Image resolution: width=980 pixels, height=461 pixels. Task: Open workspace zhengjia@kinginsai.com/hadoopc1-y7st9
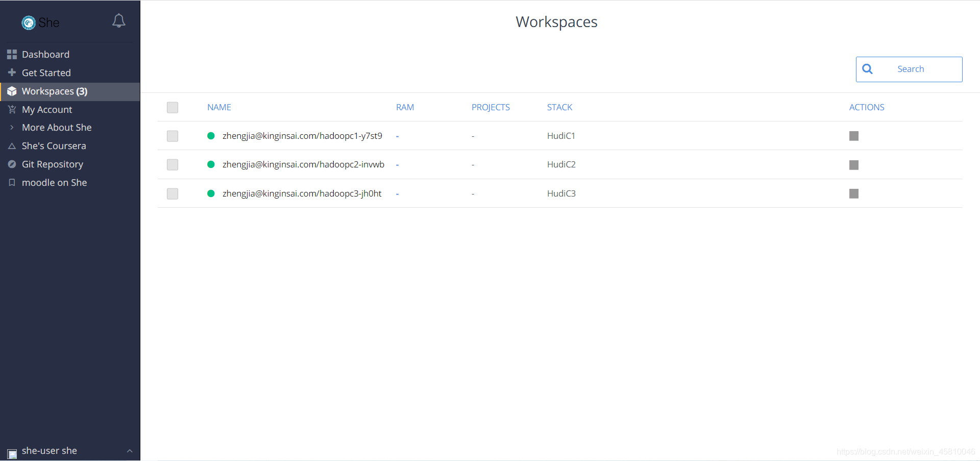(302, 136)
